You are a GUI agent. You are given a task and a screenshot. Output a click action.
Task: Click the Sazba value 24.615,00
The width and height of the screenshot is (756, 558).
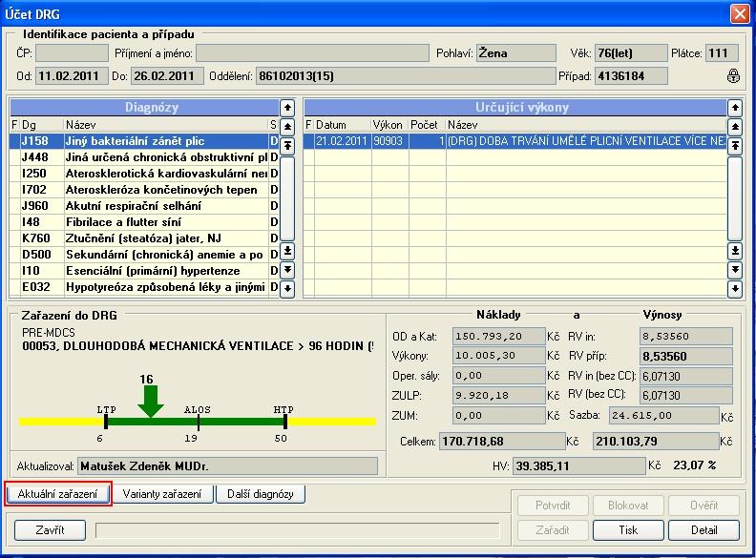(x=664, y=415)
